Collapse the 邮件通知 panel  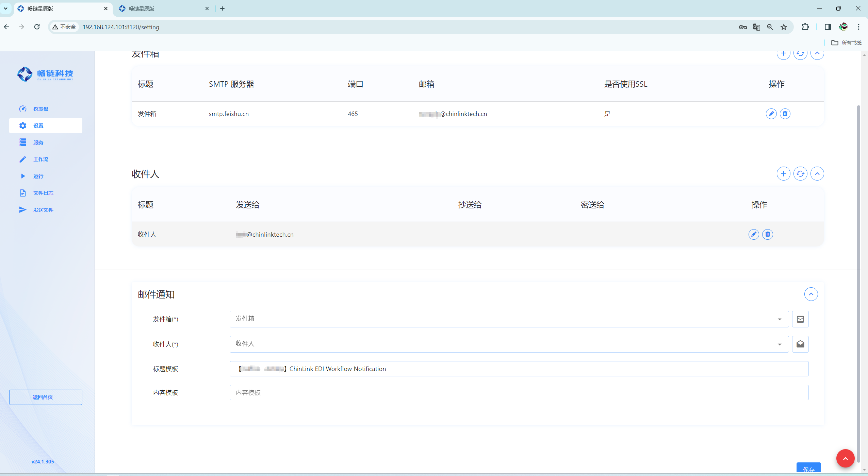click(811, 294)
